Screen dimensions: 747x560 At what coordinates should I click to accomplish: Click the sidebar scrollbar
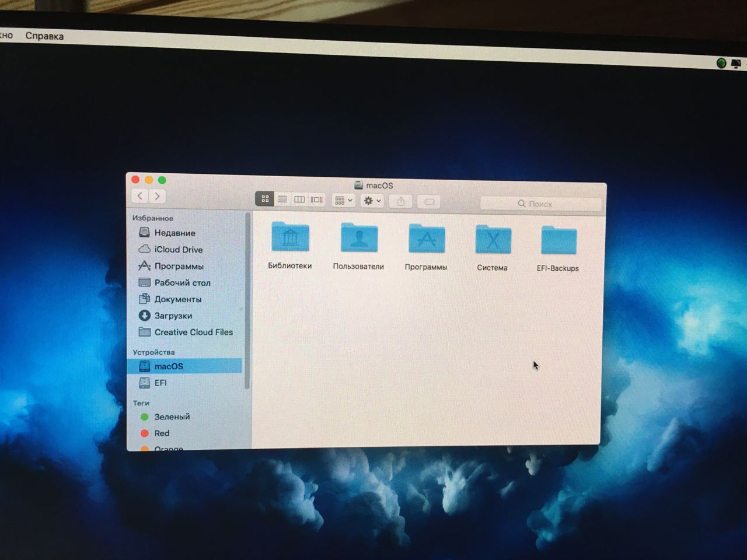coord(247,300)
